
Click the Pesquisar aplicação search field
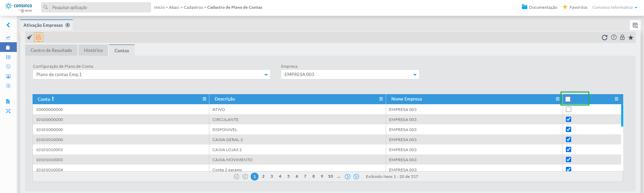[100, 7]
